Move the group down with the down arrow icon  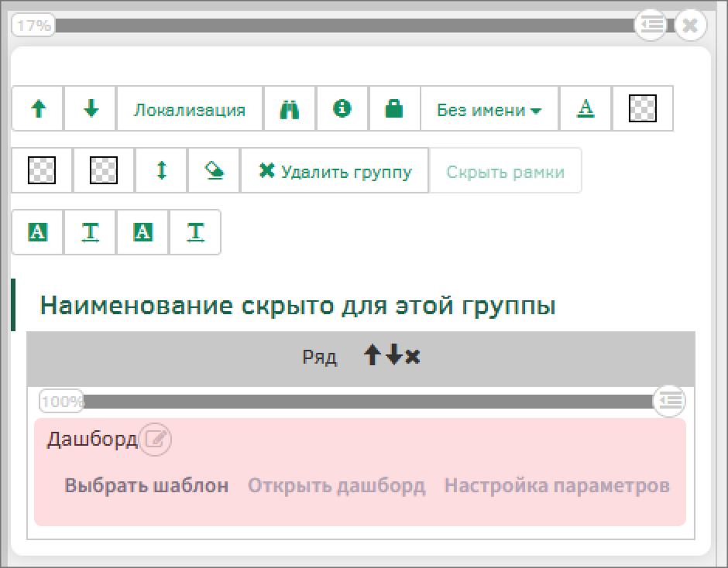90,108
